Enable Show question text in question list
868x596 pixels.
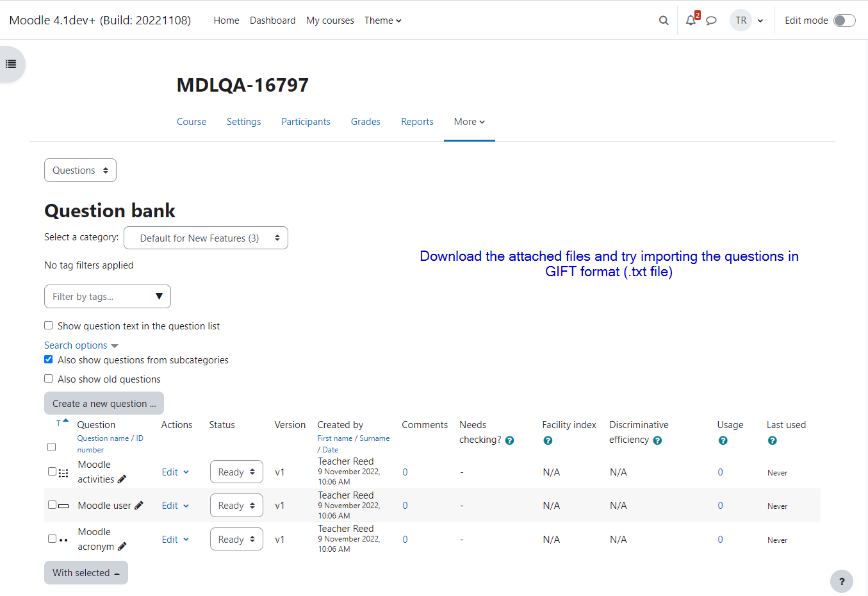pos(48,326)
